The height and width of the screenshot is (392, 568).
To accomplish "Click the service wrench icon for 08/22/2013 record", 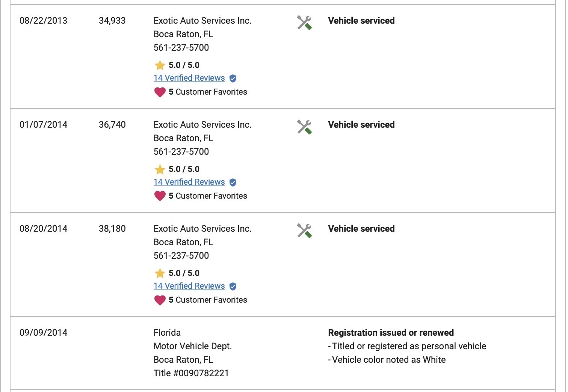I will pyautogui.click(x=304, y=23).
